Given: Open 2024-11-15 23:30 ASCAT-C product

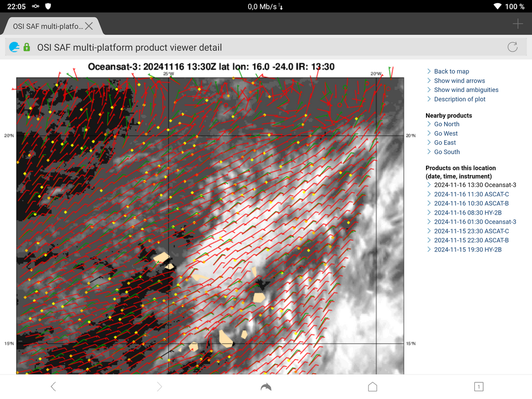Looking at the screenshot, I should 471,231.
